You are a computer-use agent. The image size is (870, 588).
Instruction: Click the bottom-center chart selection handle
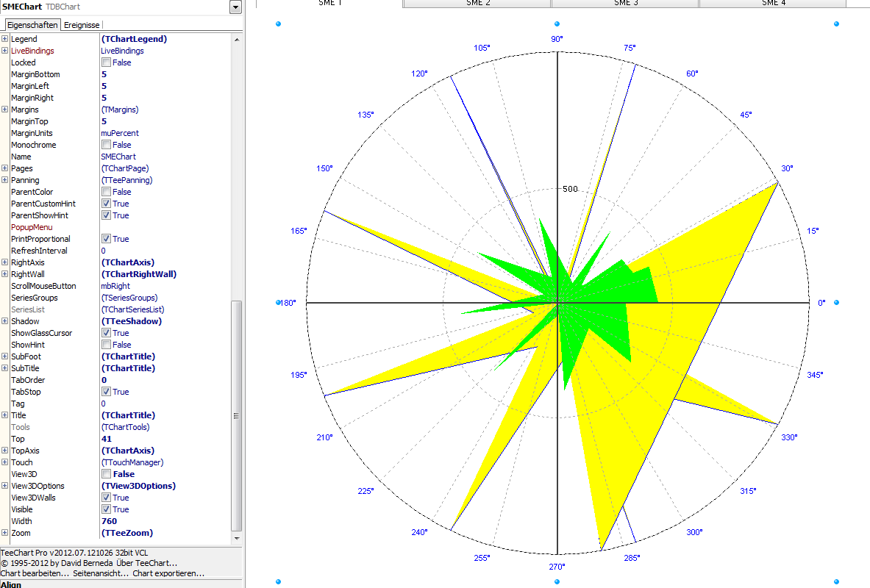557,581
